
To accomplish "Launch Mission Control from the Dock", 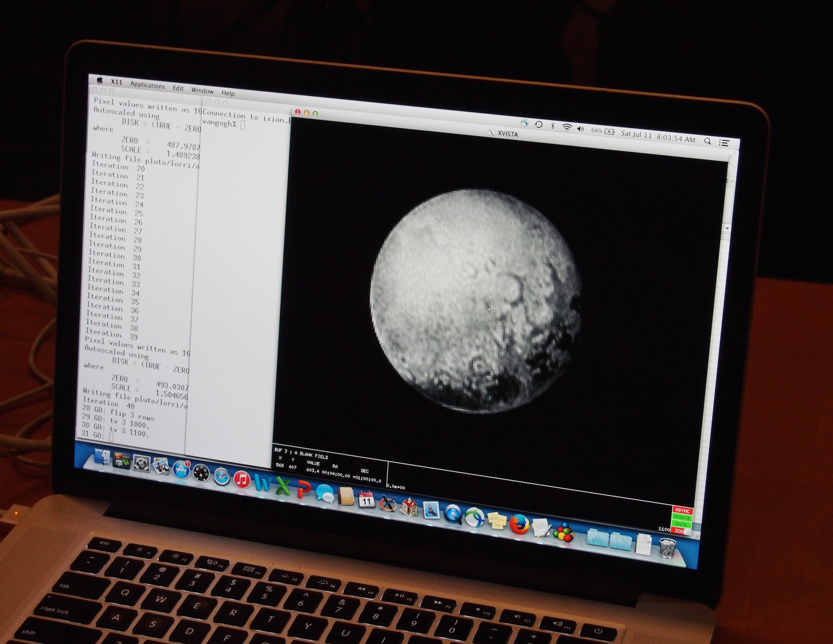I will pos(121,460).
